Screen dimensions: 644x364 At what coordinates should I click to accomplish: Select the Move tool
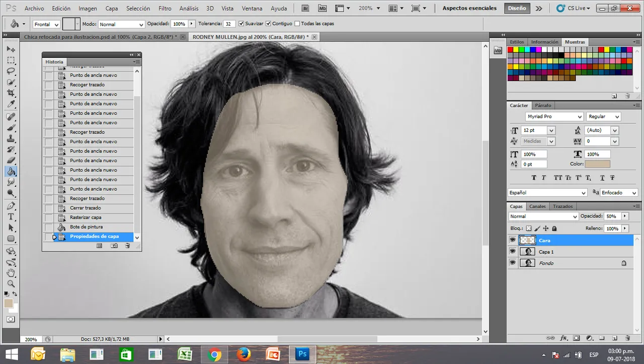tap(11, 49)
